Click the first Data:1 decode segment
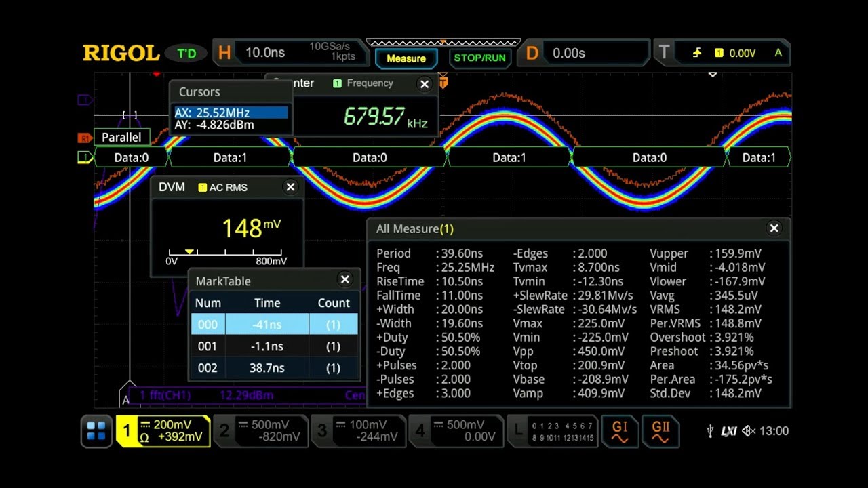Image resolution: width=868 pixels, height=488 pixels. 230,158
